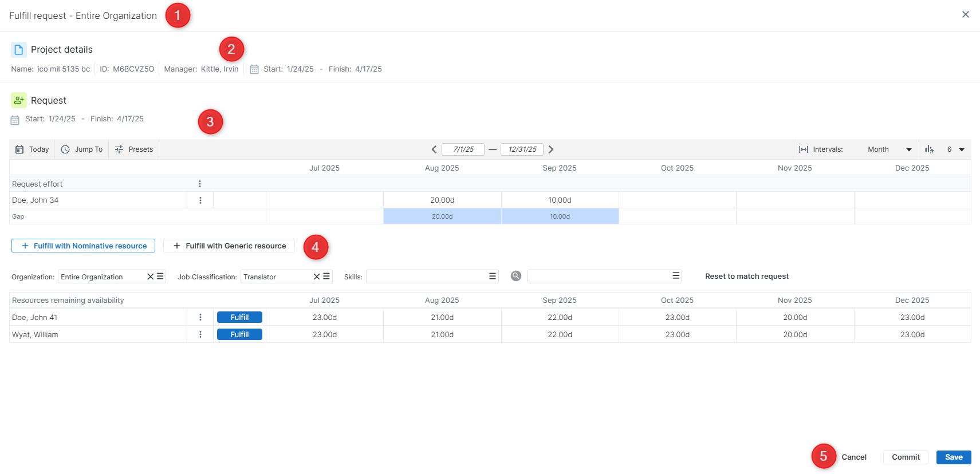This screenshot has height=474, width=980.
Task: Clear the Entire Organization filter
Action: click(x=151, y=276)
